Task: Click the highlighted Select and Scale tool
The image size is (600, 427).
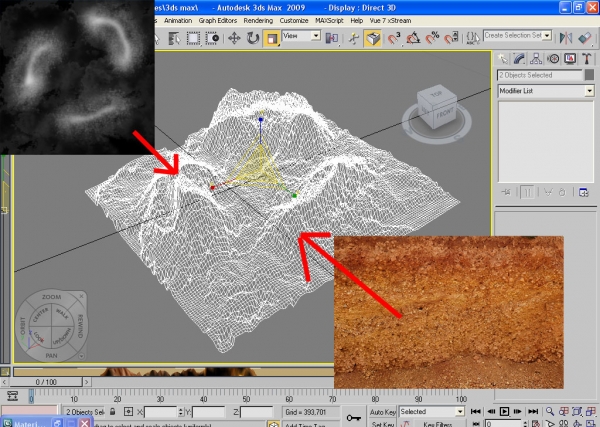Action: (272, 39)
